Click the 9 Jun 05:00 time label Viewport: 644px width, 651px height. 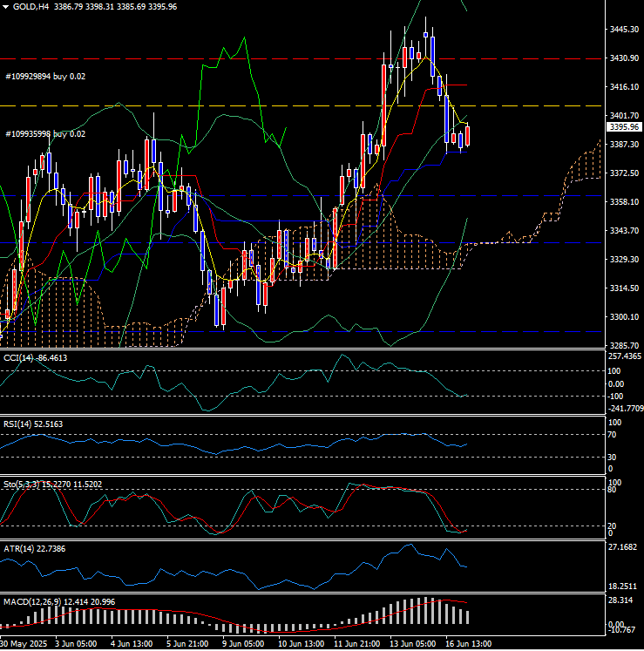click(x=243, y=643)
